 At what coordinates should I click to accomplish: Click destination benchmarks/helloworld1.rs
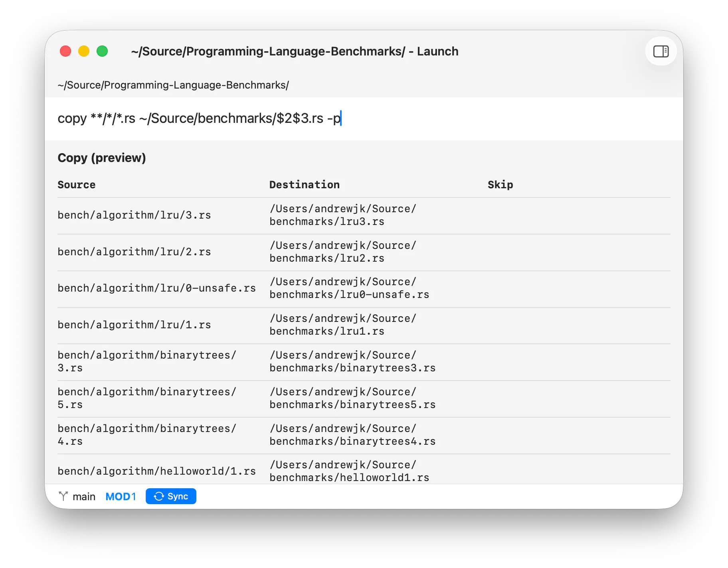349,471
